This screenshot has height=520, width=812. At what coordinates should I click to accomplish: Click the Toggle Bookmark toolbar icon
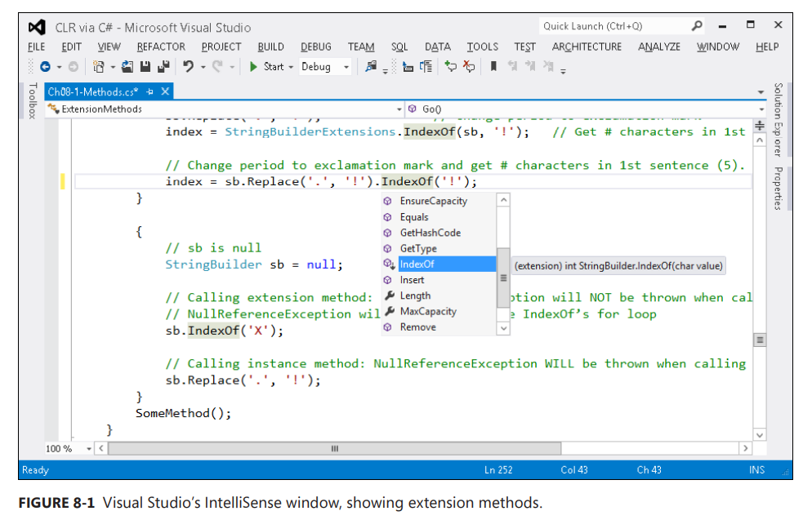(x=493, y=67)
